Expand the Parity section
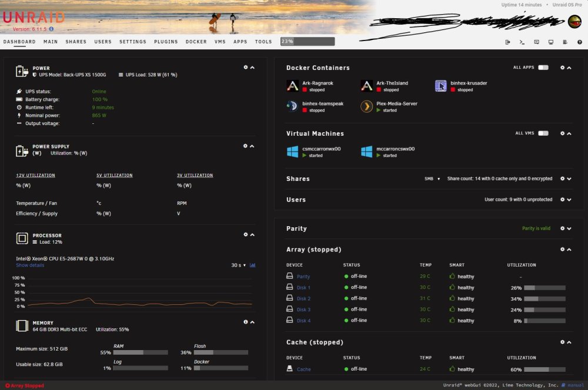588x390 pixels. click(569, 229)
